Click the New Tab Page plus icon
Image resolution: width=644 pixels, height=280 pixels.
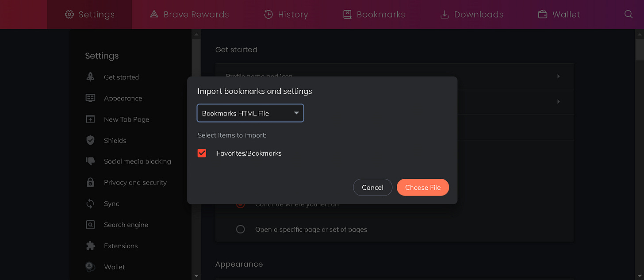(x=90, y=119)
